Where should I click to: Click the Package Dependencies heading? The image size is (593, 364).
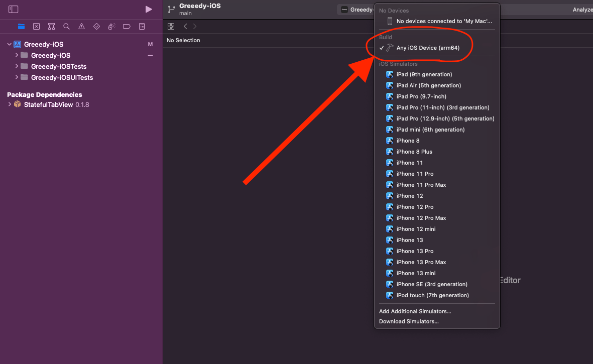pyautogui.click(x=45, y=94)
